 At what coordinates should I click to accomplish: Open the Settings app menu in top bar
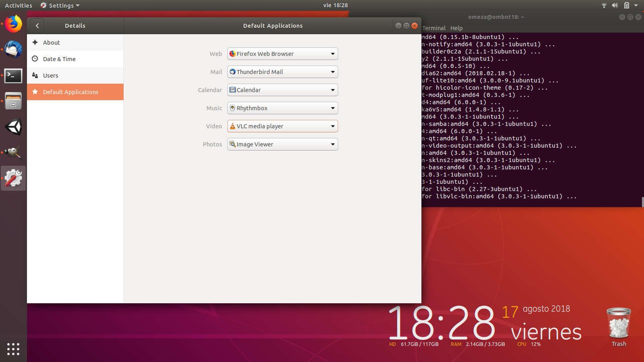click(x=60, y=5)
